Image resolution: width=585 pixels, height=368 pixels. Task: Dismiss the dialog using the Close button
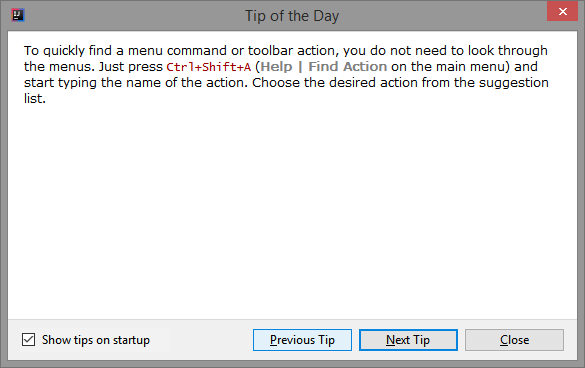(514, 340)
